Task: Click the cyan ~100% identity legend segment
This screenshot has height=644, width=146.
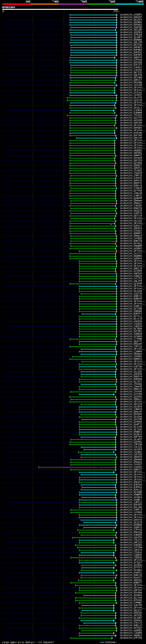Action: [130, 4]
